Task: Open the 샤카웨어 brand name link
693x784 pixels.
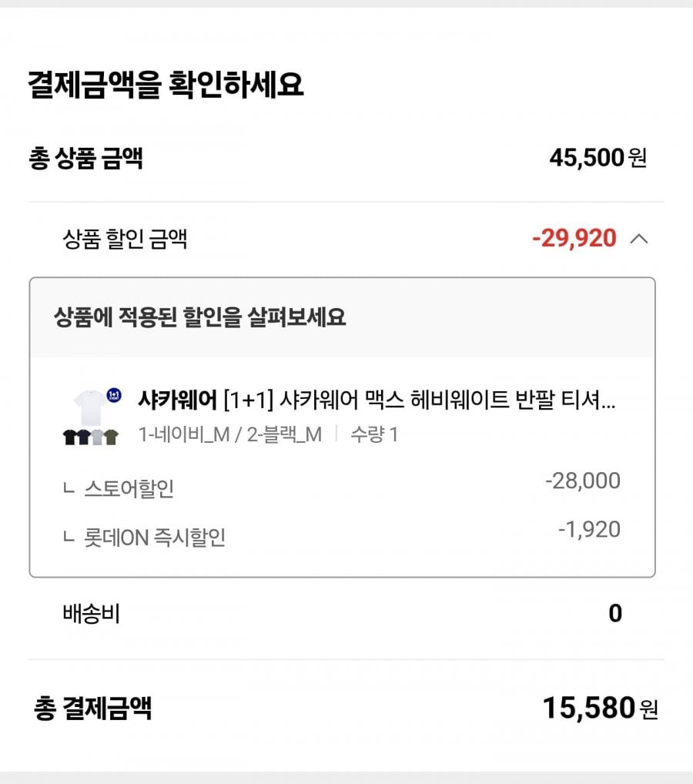Action: coord(178,400)
